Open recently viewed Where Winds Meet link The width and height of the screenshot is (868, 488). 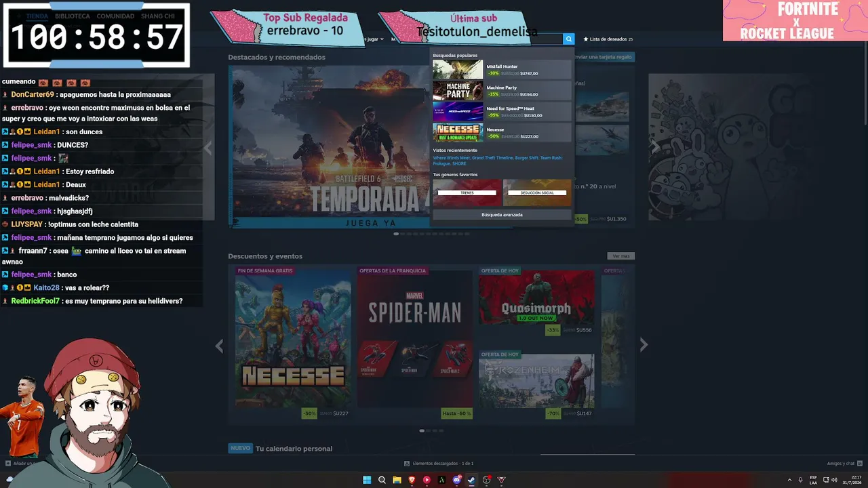[451, 158]
